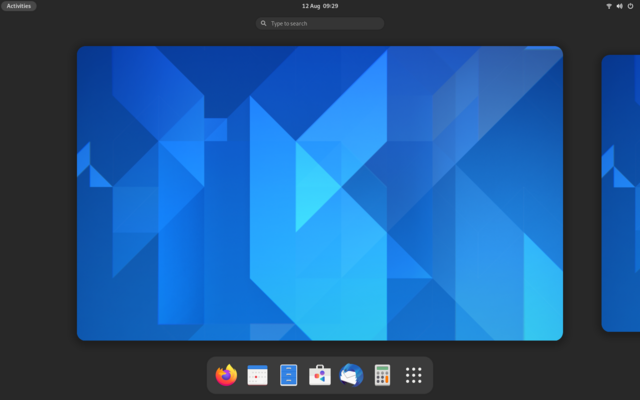Click the network status icon
640x400 pixels.
(609, 6)
